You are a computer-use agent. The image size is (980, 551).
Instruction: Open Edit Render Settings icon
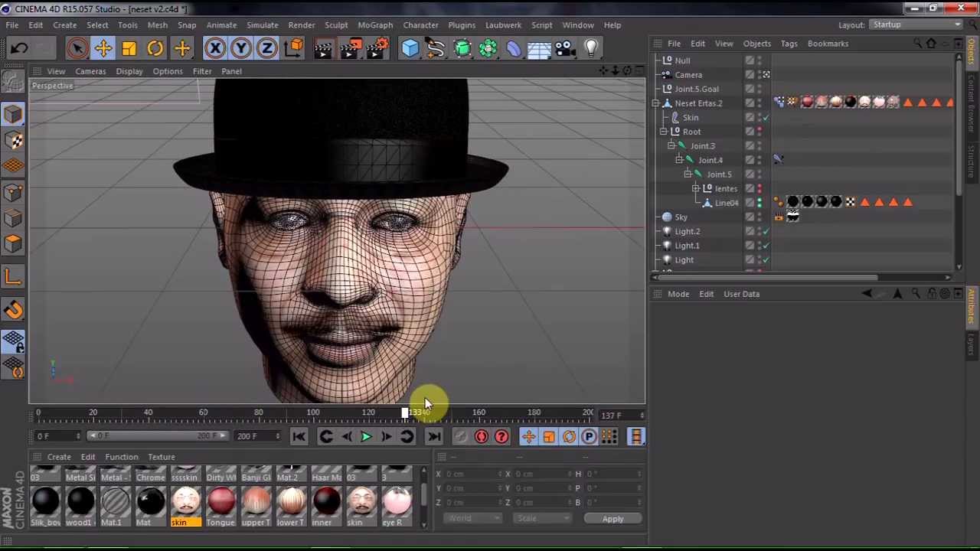377,49
